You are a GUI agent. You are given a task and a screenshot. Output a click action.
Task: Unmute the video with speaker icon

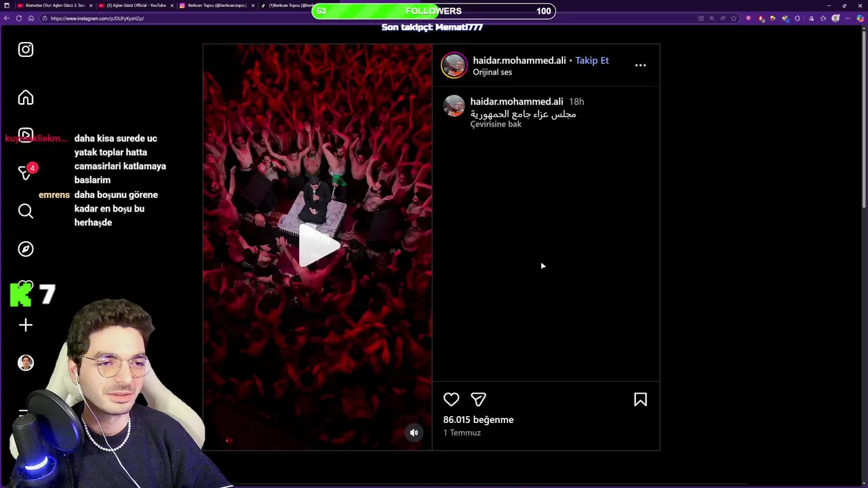coord(414,432)
